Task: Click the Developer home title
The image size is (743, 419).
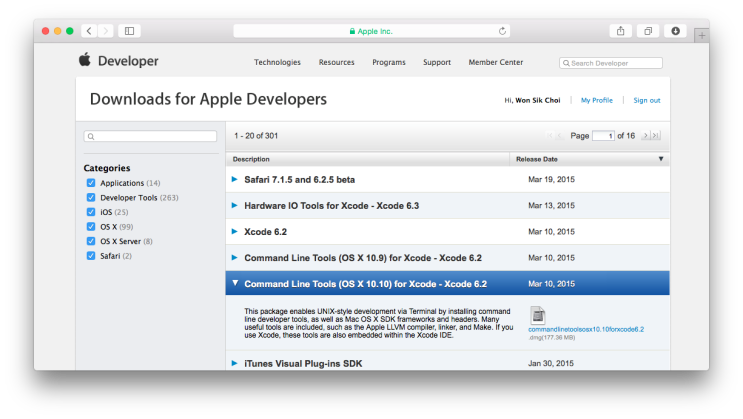Action: point(128,61)
